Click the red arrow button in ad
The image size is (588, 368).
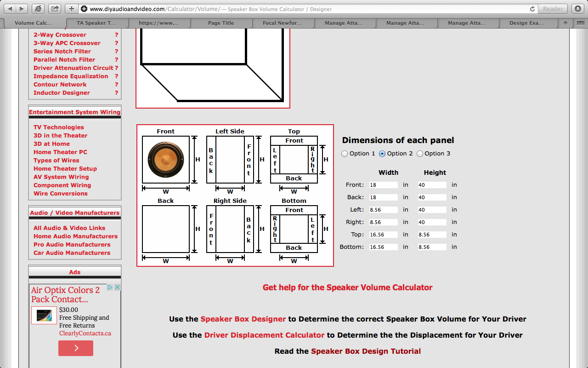pyautogui.click(x=76, y=348)
